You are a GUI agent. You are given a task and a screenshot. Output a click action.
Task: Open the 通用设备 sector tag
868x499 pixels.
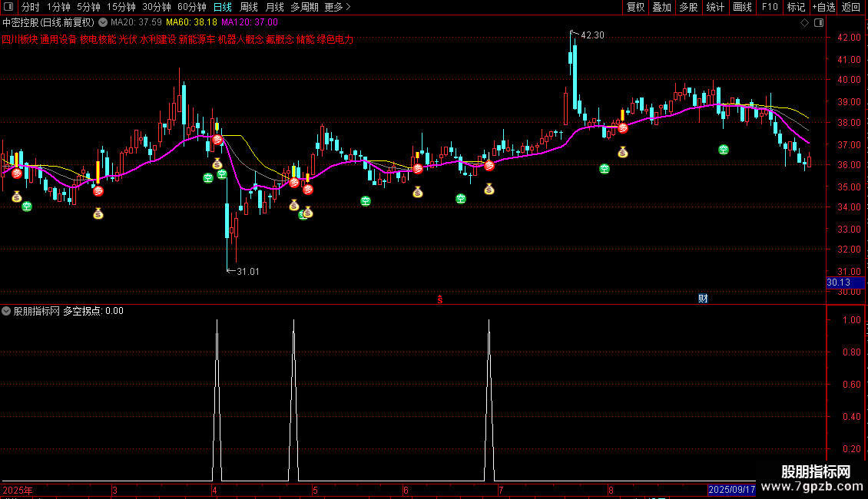coord(58,39)
